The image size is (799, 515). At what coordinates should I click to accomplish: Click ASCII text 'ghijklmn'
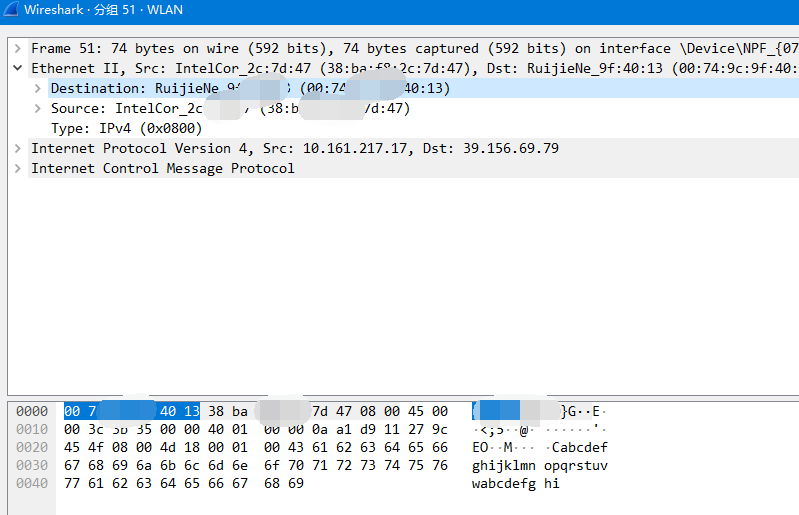point(503,466)
